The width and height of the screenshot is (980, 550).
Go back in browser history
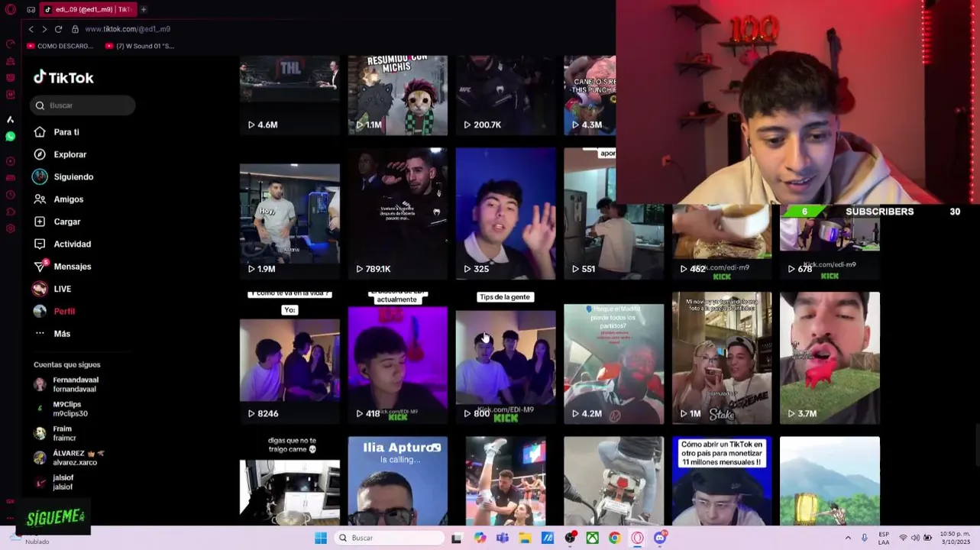[31, 29]
